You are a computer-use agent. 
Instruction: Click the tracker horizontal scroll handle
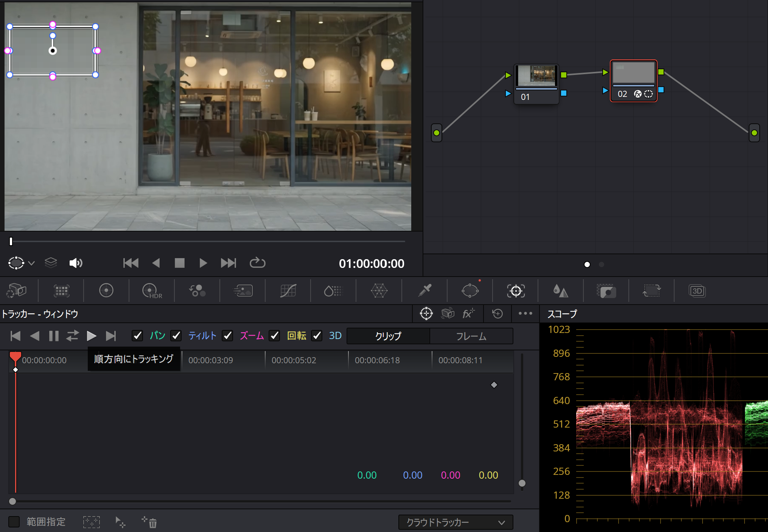(12, 501)
